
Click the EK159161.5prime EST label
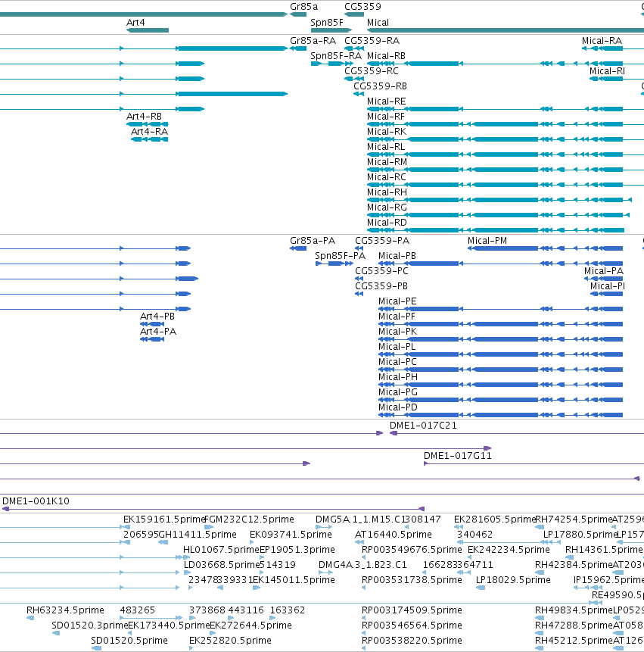164,519
